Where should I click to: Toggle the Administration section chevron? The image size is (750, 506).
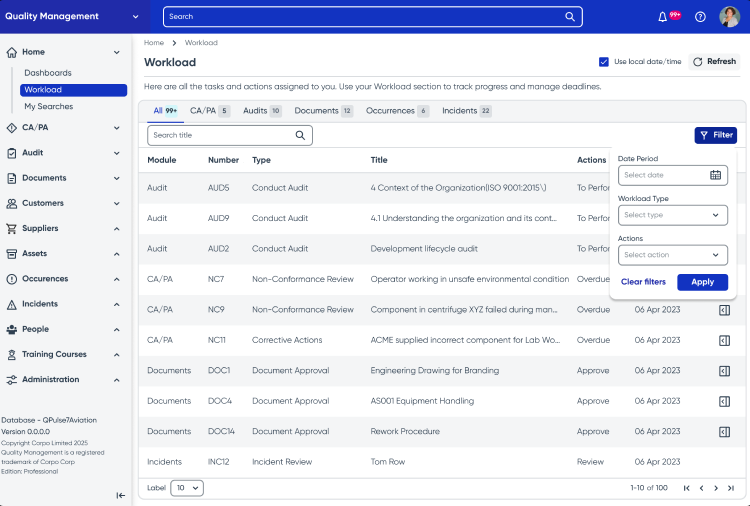117,380
